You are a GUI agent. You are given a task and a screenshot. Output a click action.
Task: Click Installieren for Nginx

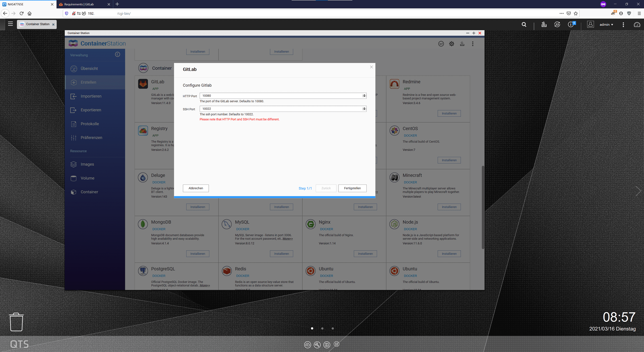pyautogui.click(x=365, y=254)
